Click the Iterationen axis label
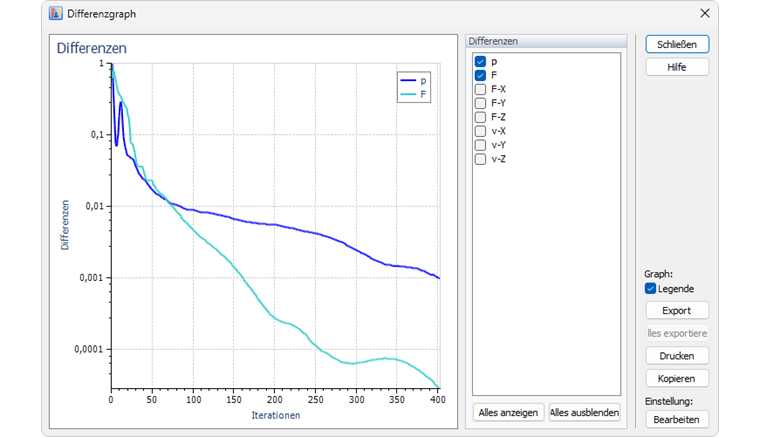This screenshot has height=437, width=760. [276, 415]
